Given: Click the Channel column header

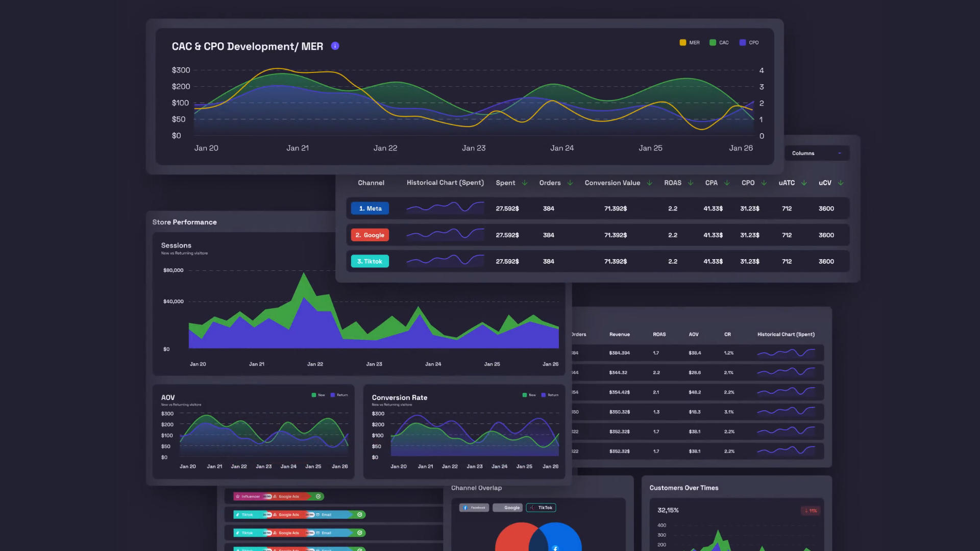Looking at the screenshot, I should pyautogui.click(x=371, y=183).
